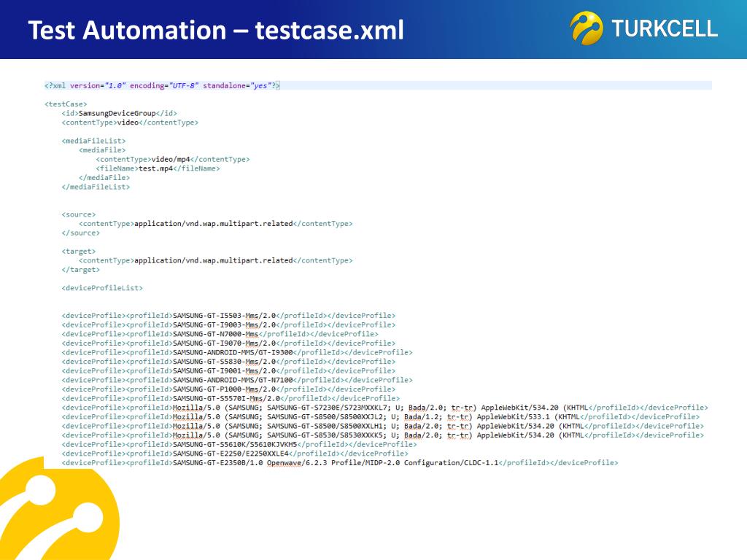747x560 pixels.
Task: Select the SAMSUNG-GT-S5830-Mms/2.0 profile line
Action: point(228,362)
